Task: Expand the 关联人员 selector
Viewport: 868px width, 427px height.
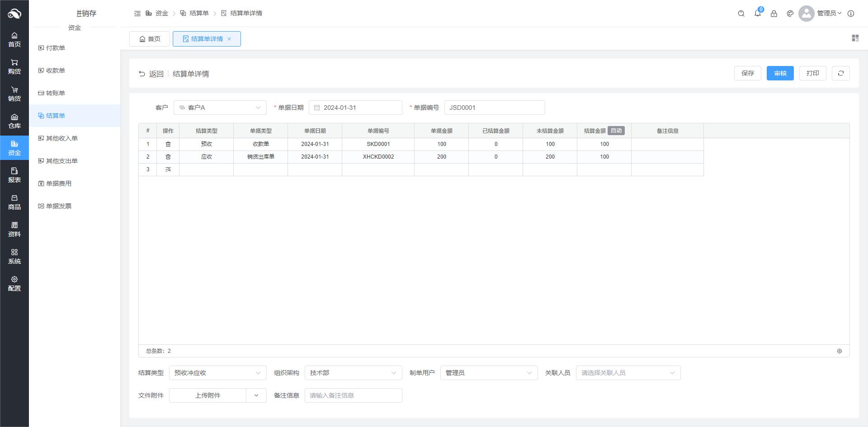Action: coord(627,373)
